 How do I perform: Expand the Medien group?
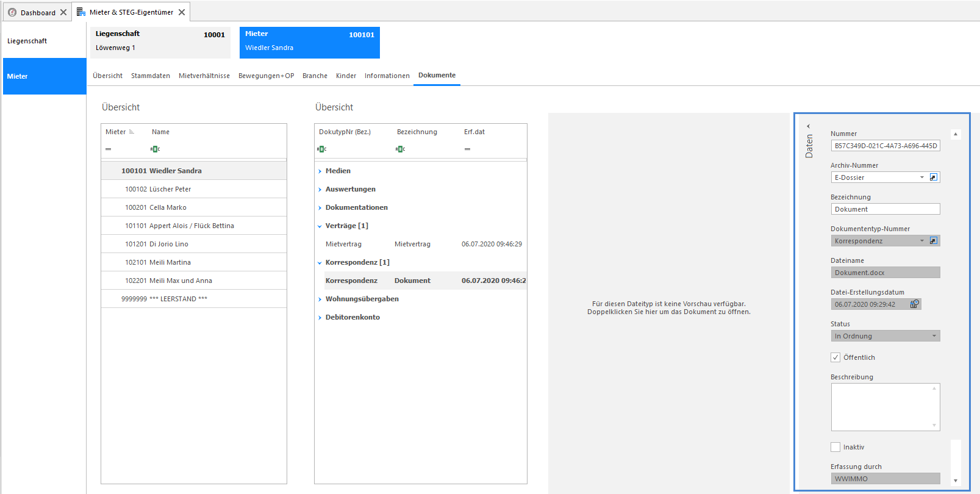coord(320,171)
